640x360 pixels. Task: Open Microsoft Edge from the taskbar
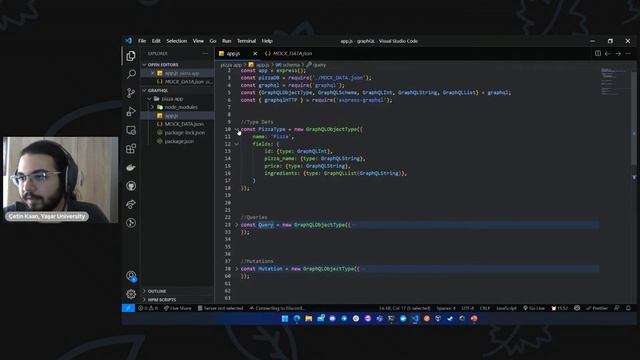click(x=297, y=318)
